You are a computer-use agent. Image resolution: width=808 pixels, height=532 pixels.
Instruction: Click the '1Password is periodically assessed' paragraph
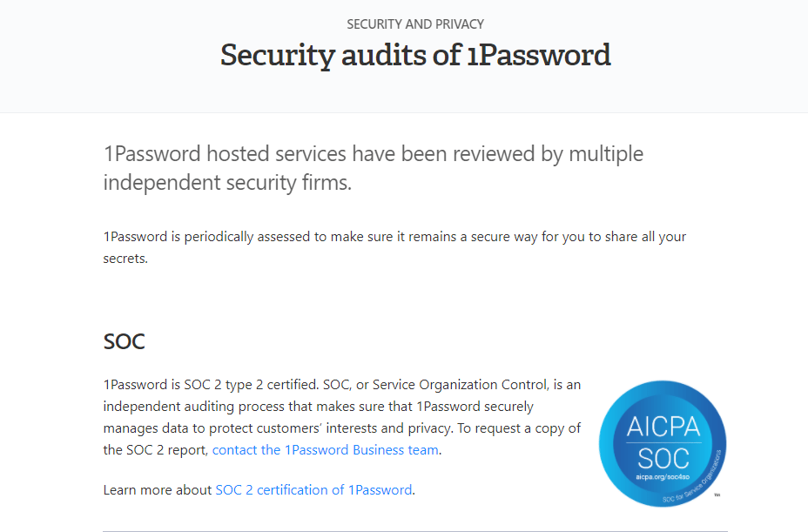click(x=394, y=247)
